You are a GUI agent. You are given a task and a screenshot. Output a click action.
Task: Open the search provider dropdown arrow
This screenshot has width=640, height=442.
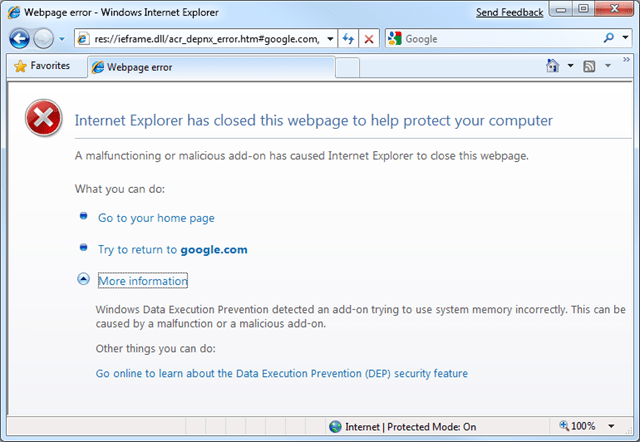coord(625,38)
